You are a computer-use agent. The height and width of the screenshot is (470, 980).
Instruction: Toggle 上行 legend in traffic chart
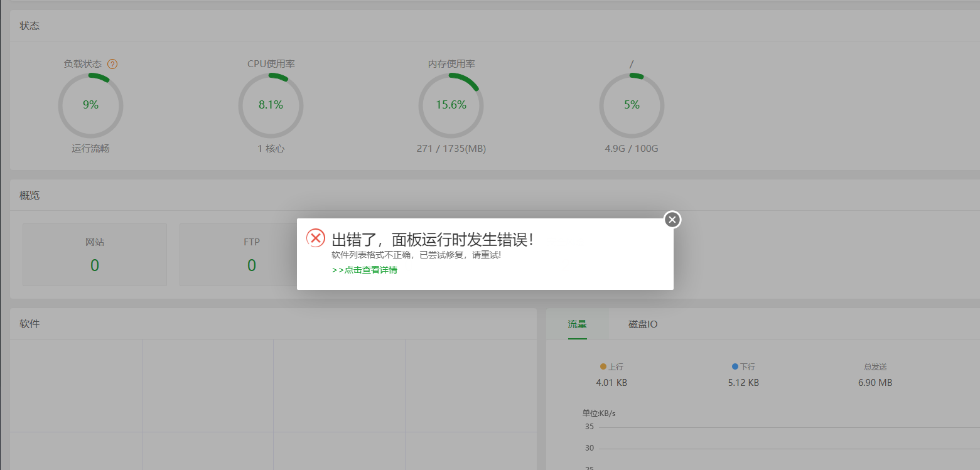pos(611,366)
